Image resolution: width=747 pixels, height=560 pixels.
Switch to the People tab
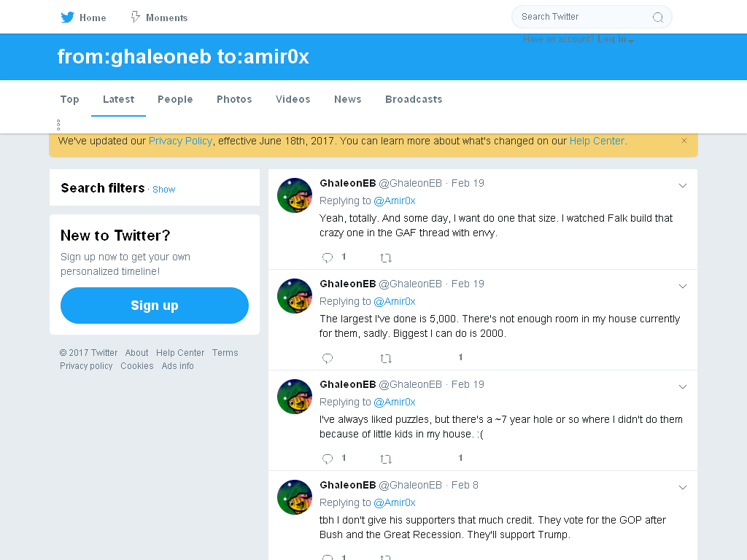tap(175, 99)
